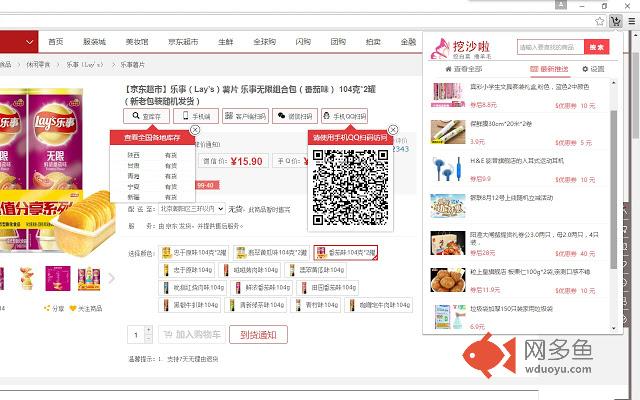Select the 烤肉味104g flavor option
The width and height of the screenshot is (640, 400).
[x=250, y=270]
